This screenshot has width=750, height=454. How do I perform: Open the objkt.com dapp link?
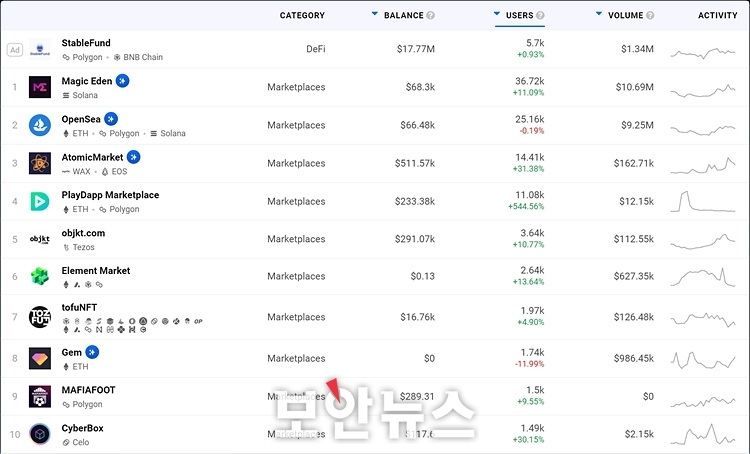83,233
